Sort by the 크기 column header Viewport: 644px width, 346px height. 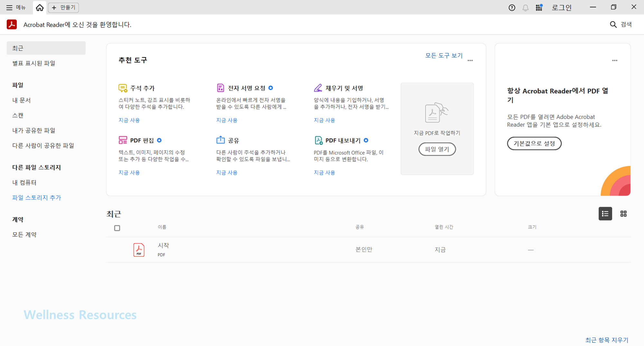pos(532,227)
